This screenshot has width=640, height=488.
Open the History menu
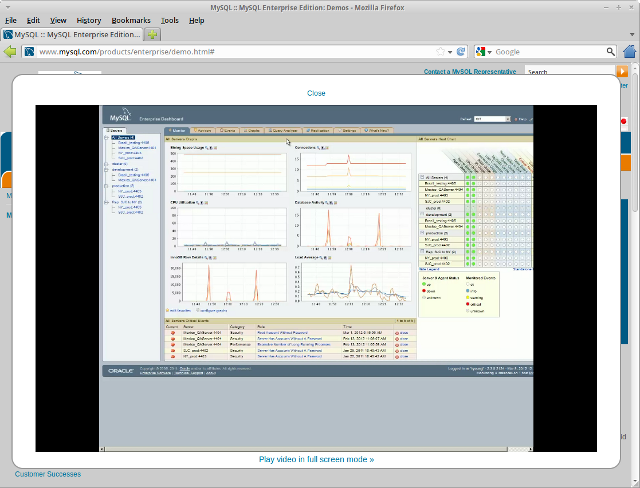tap(89, 20)
